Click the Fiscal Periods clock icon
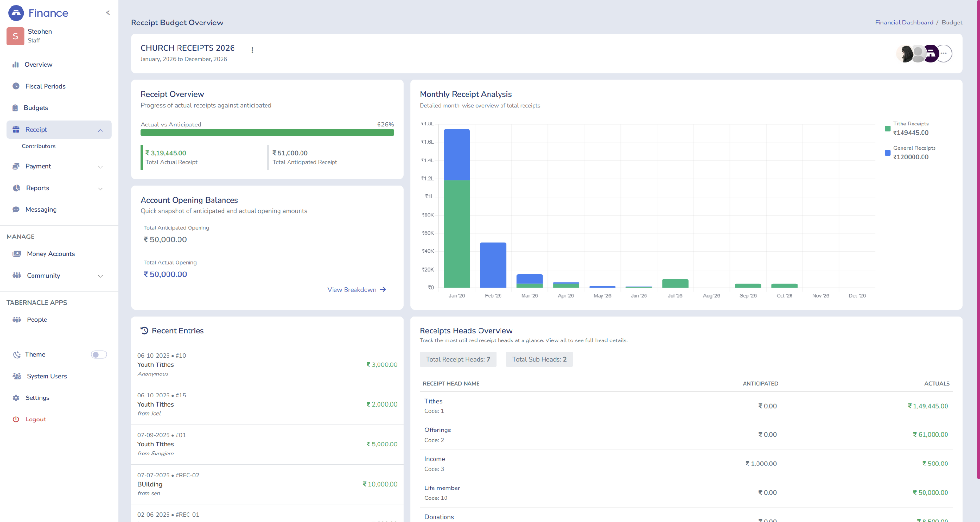The height and width of the screenshot is (522, 980). click(x=16, y=86)
